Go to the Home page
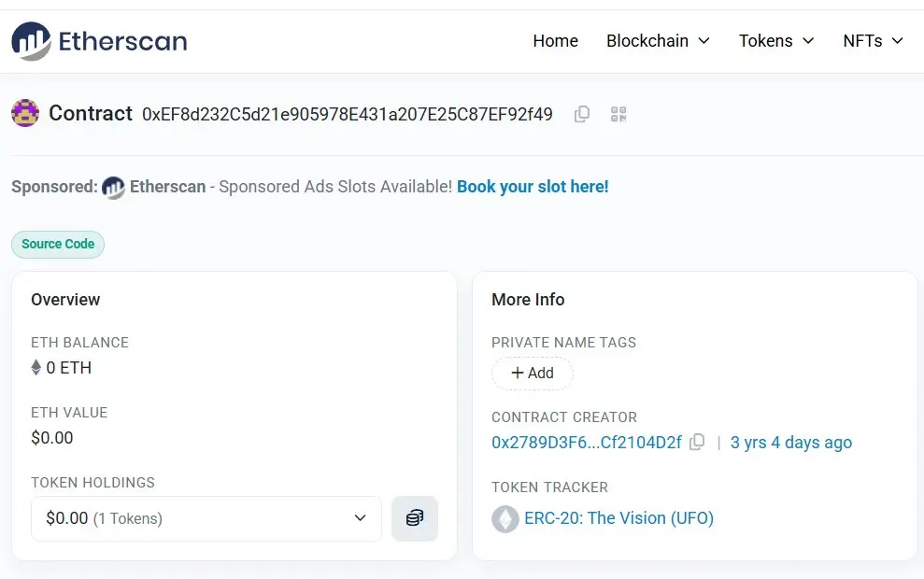Screen dimensions: 924x579 pos(555,41)
